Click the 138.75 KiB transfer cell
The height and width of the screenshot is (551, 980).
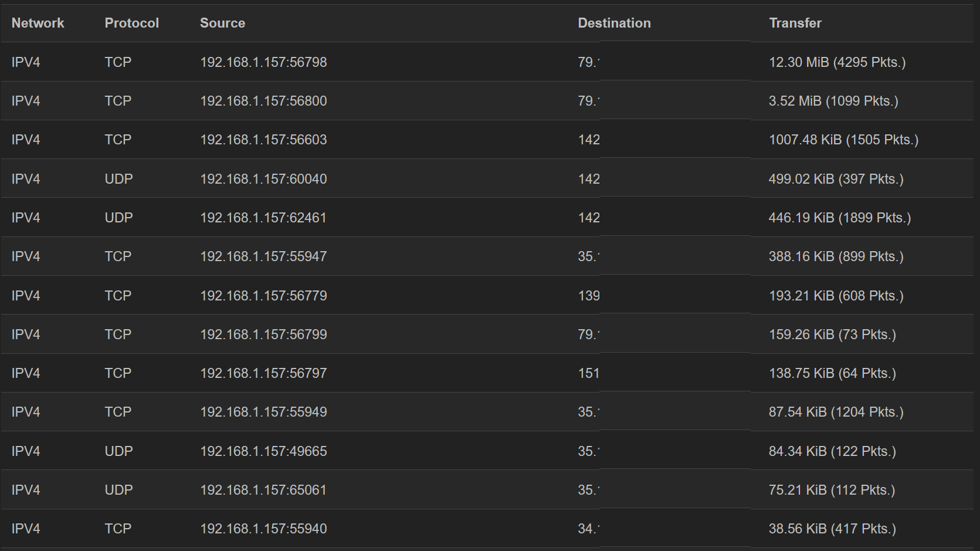coord(832,373)
